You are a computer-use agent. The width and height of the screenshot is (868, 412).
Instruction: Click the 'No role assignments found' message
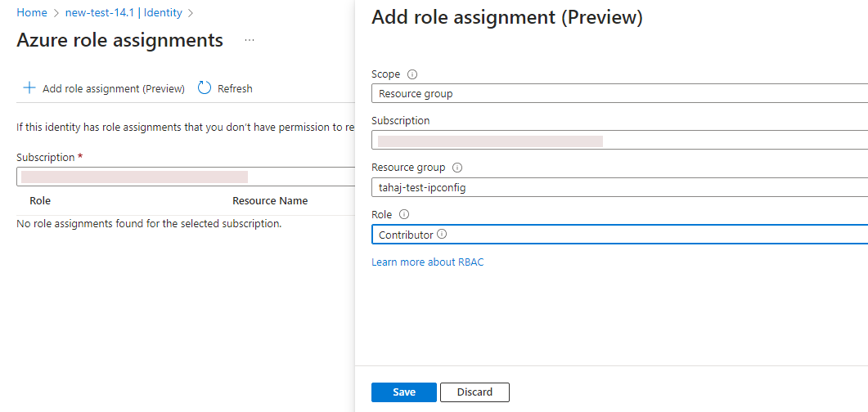149,224
